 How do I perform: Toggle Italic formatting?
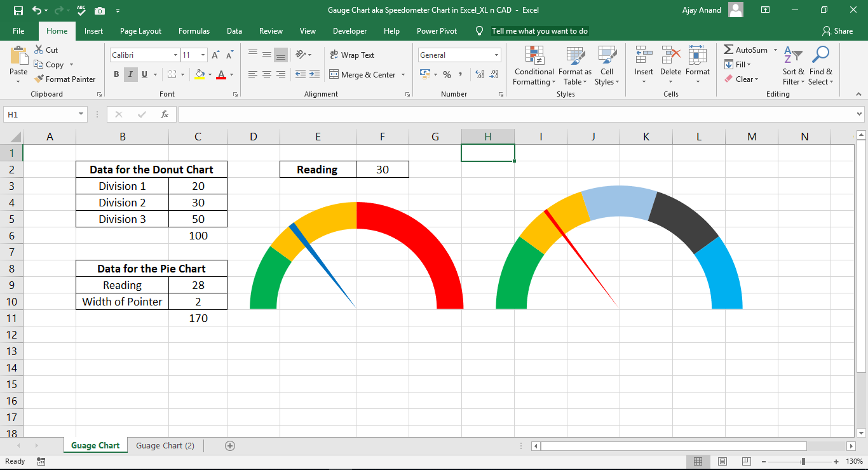click(x=130, y=74)
